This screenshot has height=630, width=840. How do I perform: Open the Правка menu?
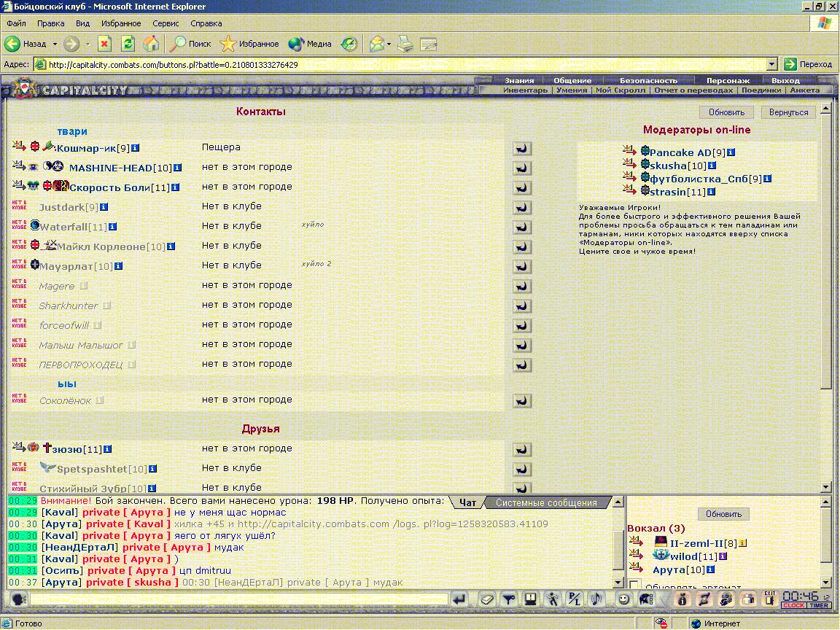coord(51,23)
